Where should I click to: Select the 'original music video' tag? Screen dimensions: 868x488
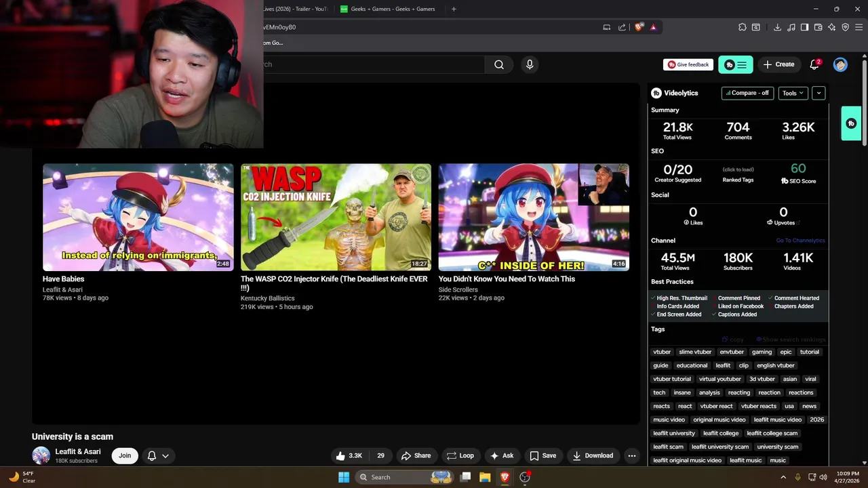coord(719,420)
